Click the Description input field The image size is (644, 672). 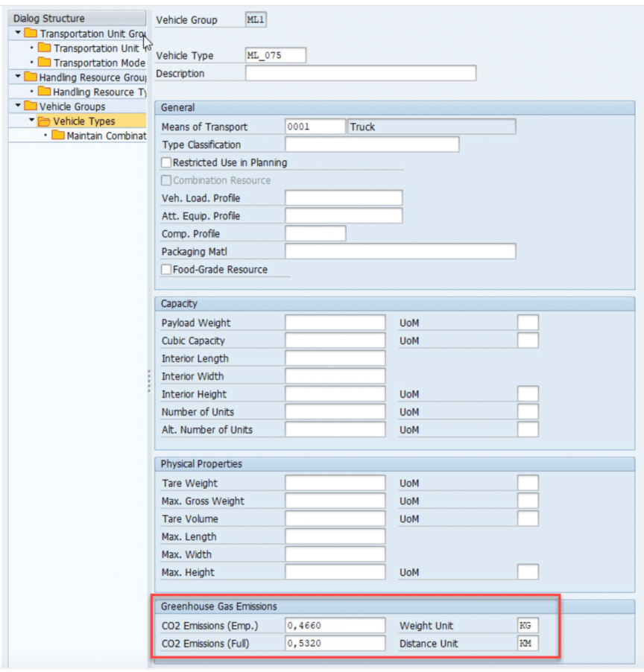coord(360,74)
